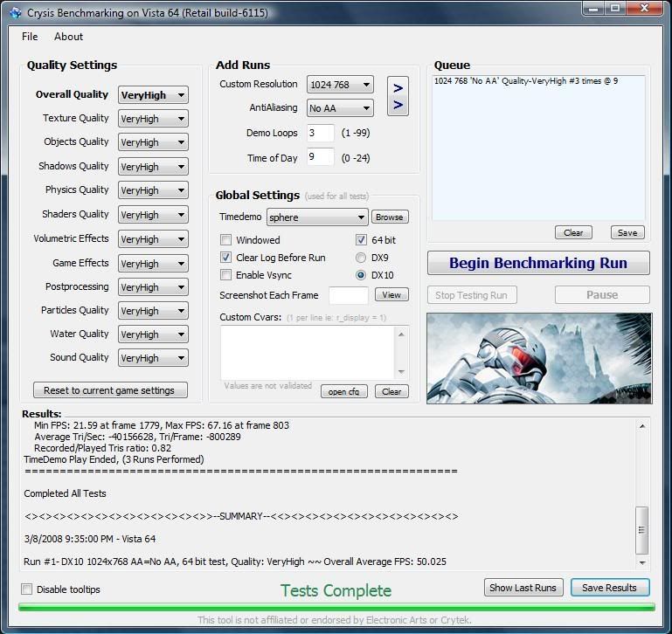Open the Timedemo sphere dropdown

click(x=317, y=217)
